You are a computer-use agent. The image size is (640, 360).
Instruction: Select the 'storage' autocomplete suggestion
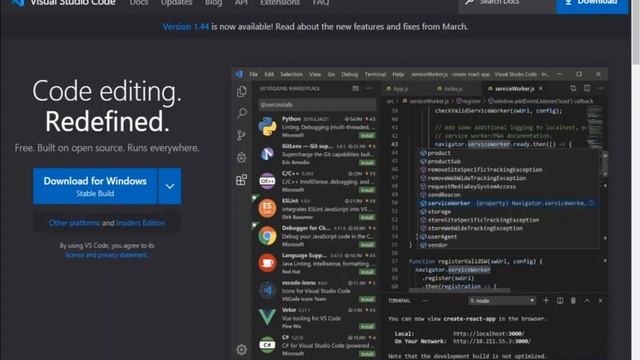[x=509, y=211]
